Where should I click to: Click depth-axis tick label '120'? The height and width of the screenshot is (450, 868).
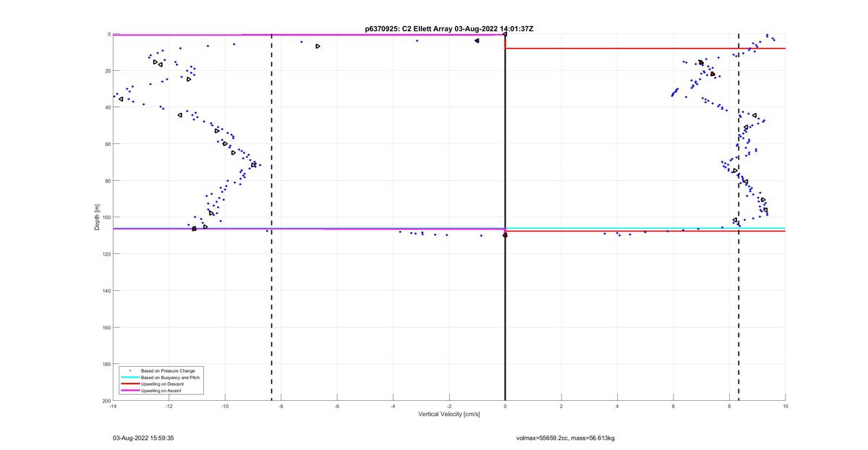106,254
